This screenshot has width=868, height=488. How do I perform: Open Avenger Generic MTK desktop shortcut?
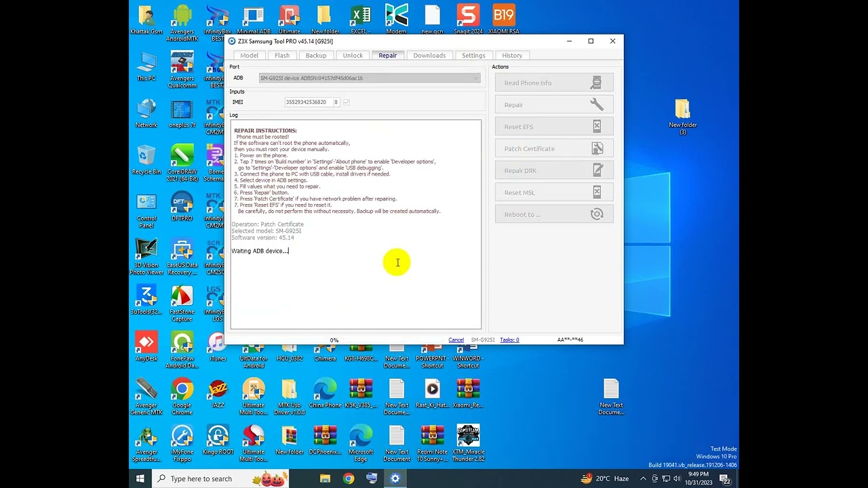pyautogui.click(x=146, y=397)
